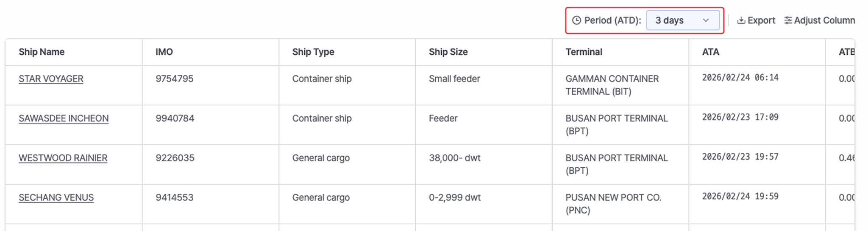Click the GAMMAN CONTAINER TERMINAL (BIT) cell
This screenshot has height=231, width=868.
coord(612,85)
